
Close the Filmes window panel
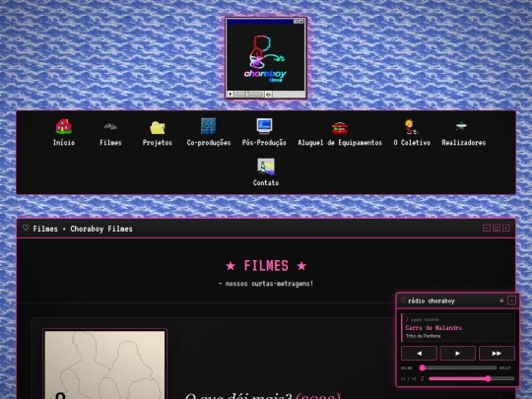point(505,228)
